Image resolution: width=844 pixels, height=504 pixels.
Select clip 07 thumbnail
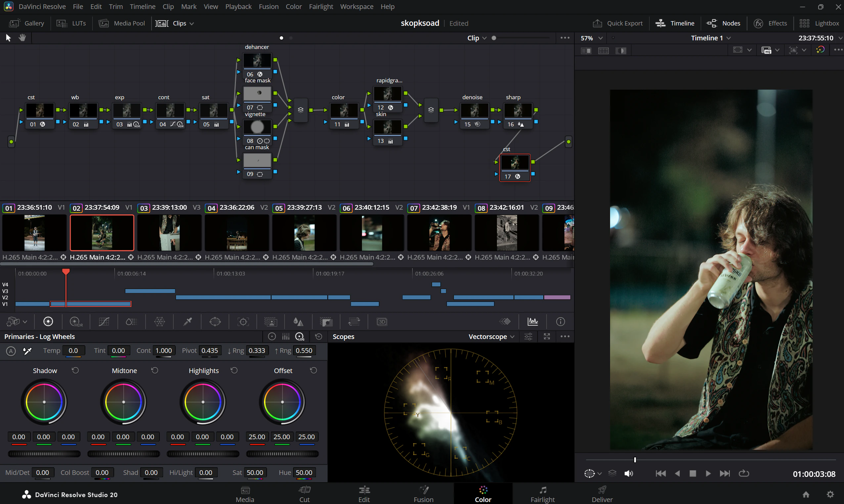[x=439, y=233]
